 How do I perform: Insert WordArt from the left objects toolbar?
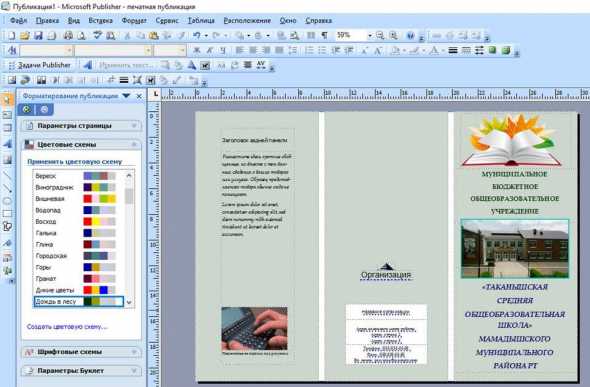click(7, 144)
